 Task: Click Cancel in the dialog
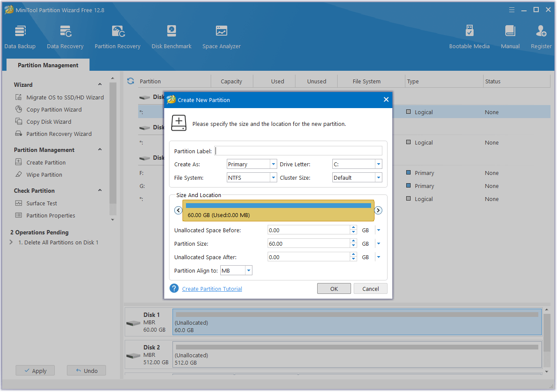point(371,289)
